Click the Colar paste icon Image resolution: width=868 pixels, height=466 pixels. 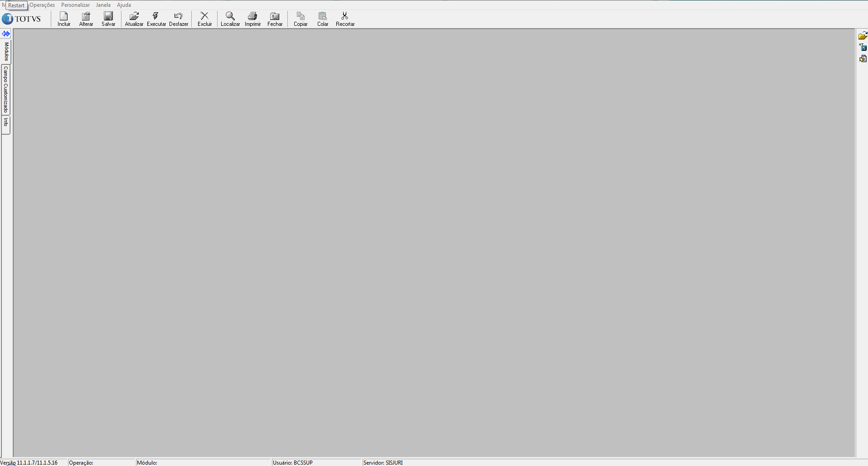point(323,19)
